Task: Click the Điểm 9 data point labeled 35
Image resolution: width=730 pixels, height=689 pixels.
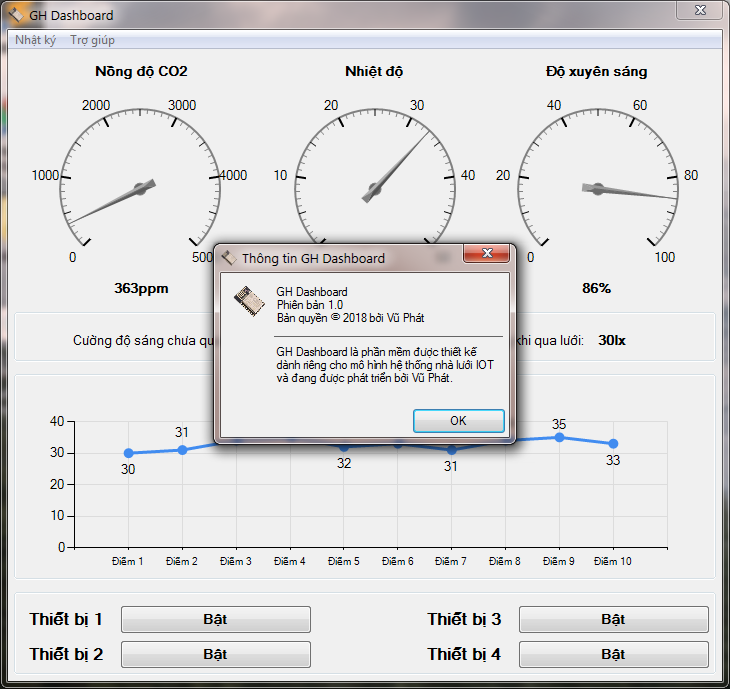Action: click(560, 437)
